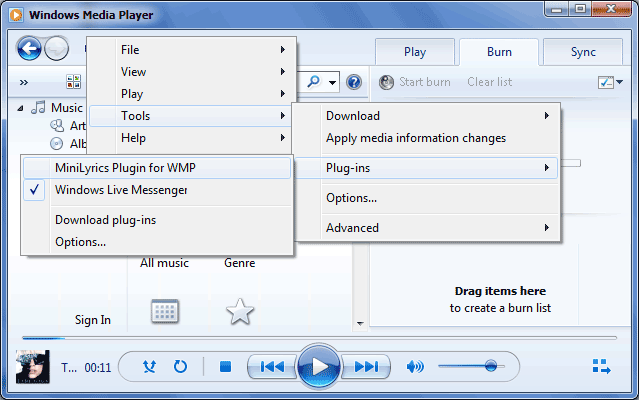Expand the search options dropdown arrow
Screen dimensions: 639x400
[332, 83]
